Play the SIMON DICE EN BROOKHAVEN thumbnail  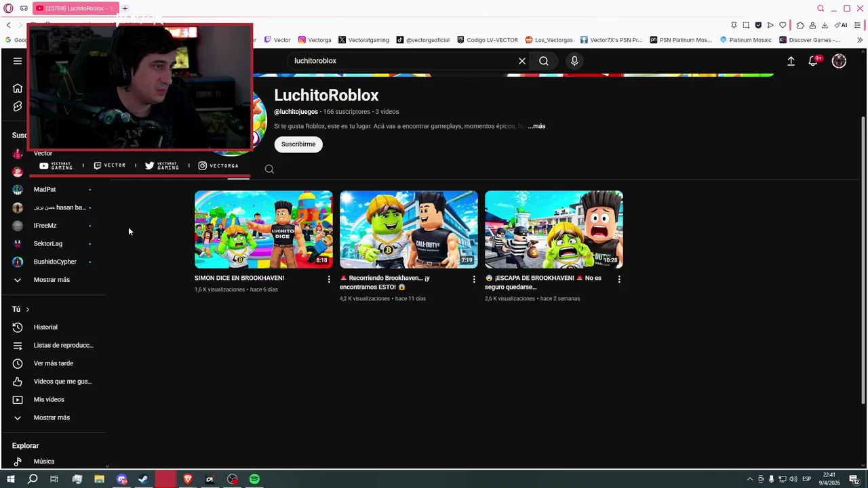point(264,229)
